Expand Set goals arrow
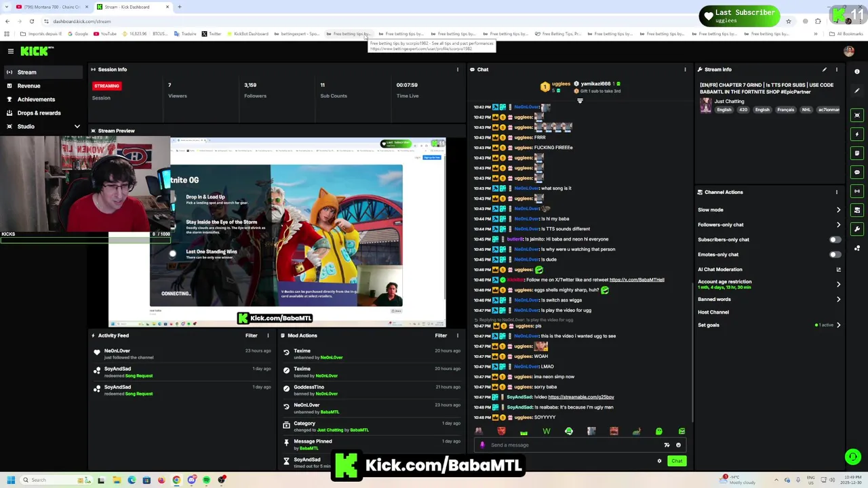Screen dimensions: 868x488 (x=838, y=325)
